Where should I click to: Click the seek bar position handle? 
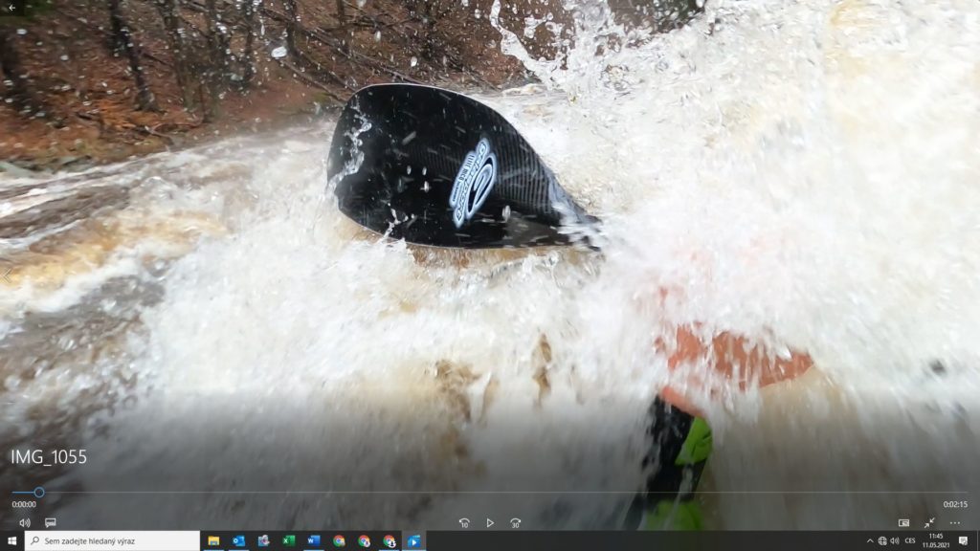(x=39, y=493)
